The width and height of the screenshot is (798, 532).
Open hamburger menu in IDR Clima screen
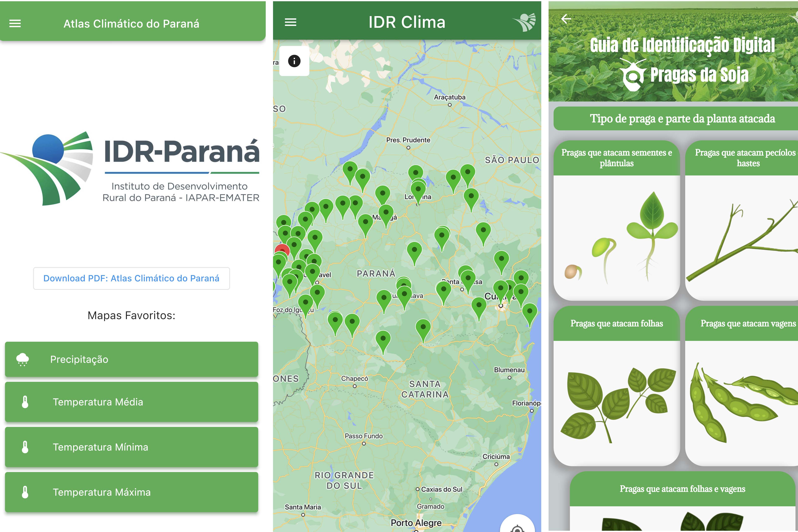pos(290,22)
